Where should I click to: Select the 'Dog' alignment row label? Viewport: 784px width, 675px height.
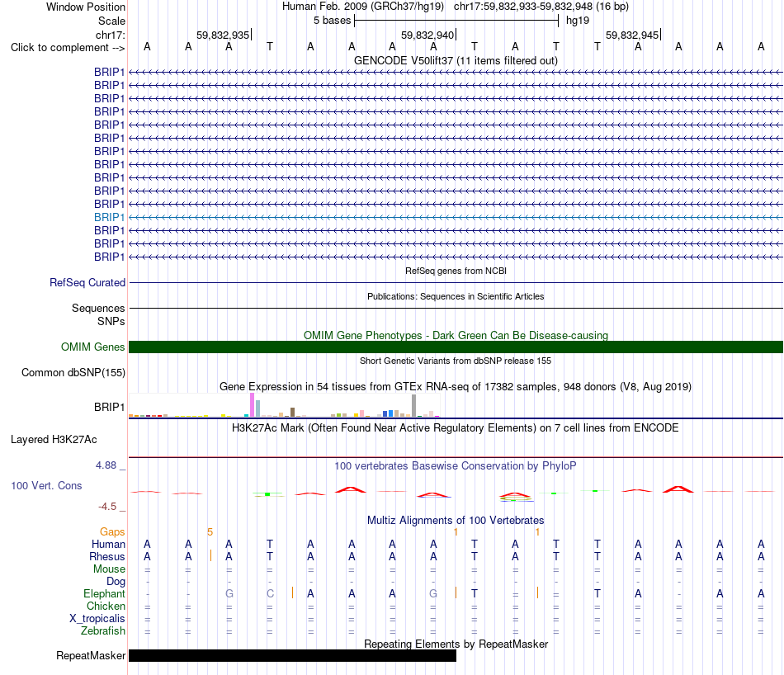[x=116, y=582]
